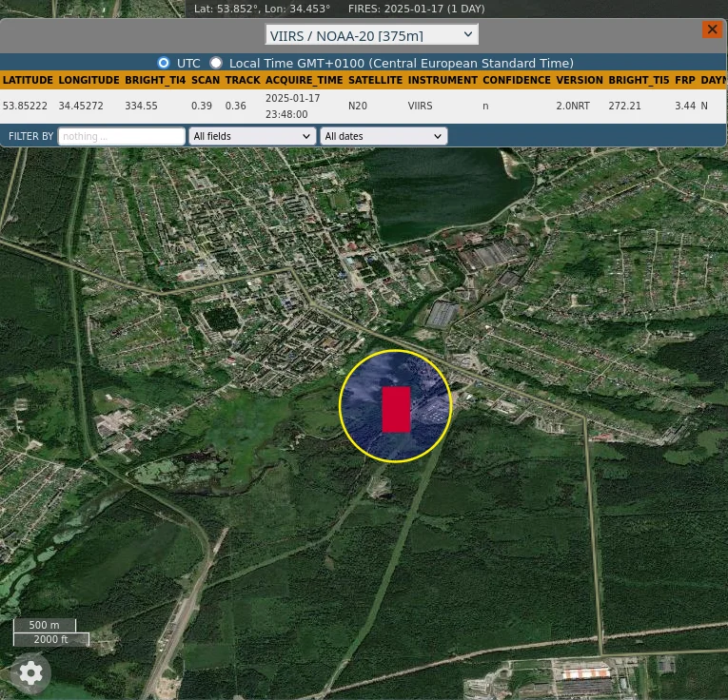Switch to Local Time GMT+0100 option
The height and width of the screenshot is (700, 728).
(216, 63)
